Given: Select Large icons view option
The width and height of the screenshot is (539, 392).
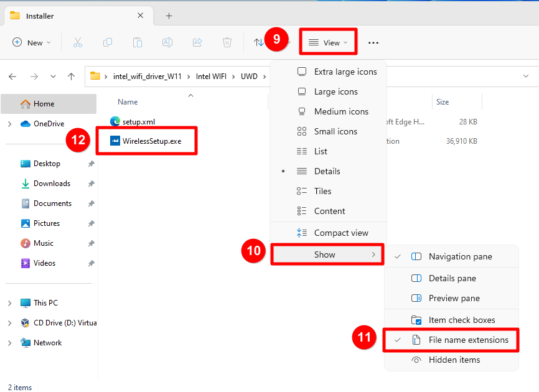Looking at the screenshot, I should coord(335,91).
